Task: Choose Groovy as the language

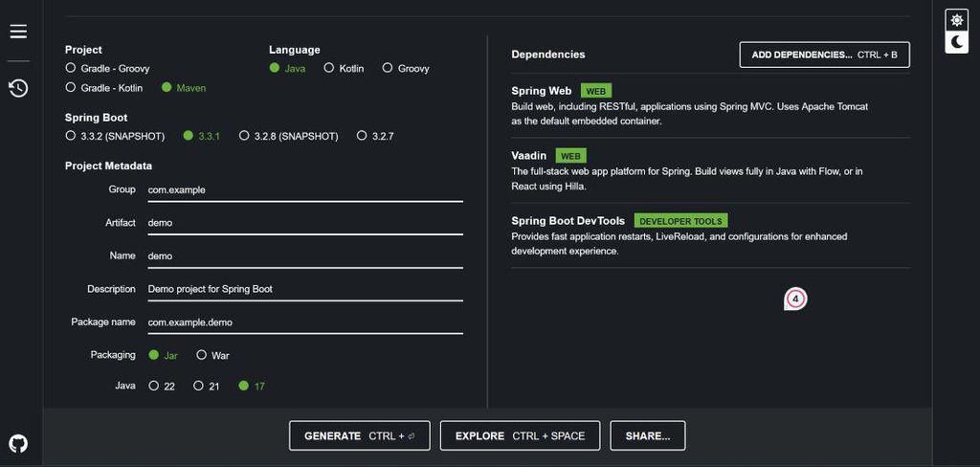Action: (x=406, y=68)
